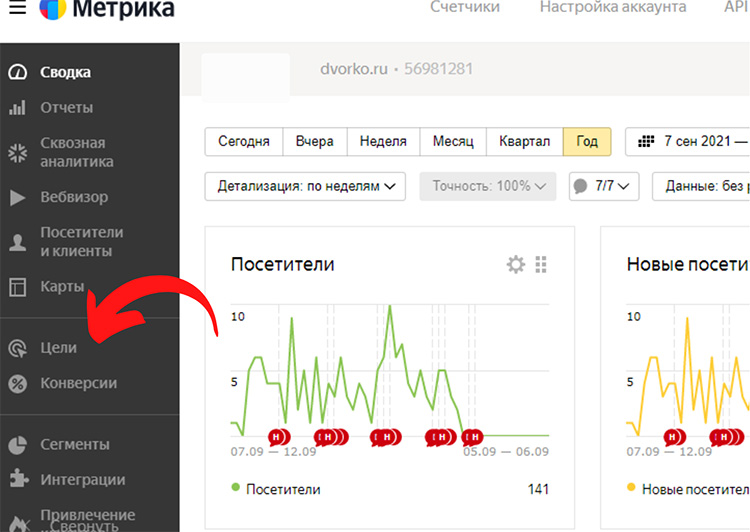Click the yellow Новые посетители legend dot
This screenshot has height=532, width=750.
coord(631,487)
